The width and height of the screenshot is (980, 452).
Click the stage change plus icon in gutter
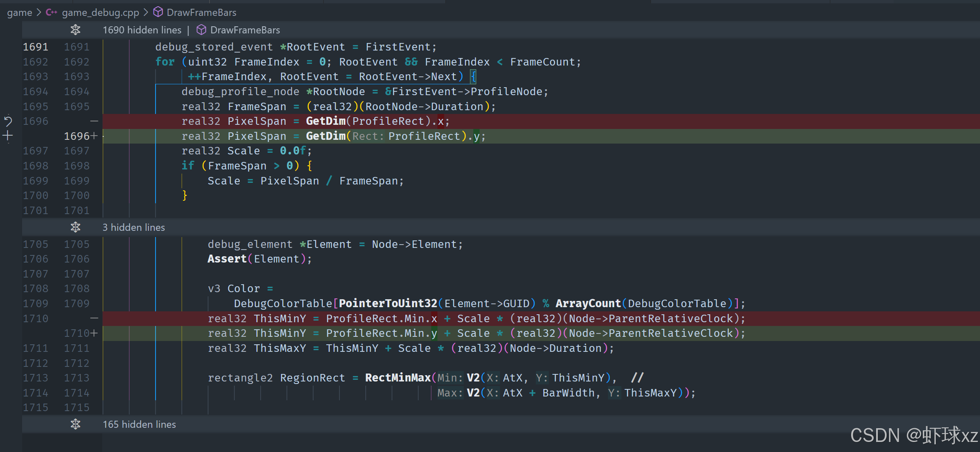tap(8, 136)
